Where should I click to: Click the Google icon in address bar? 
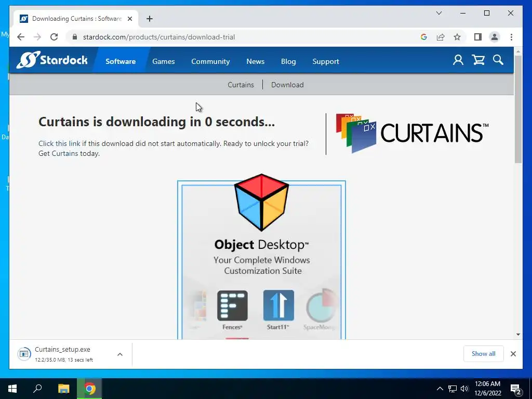(x=424, y=37)
